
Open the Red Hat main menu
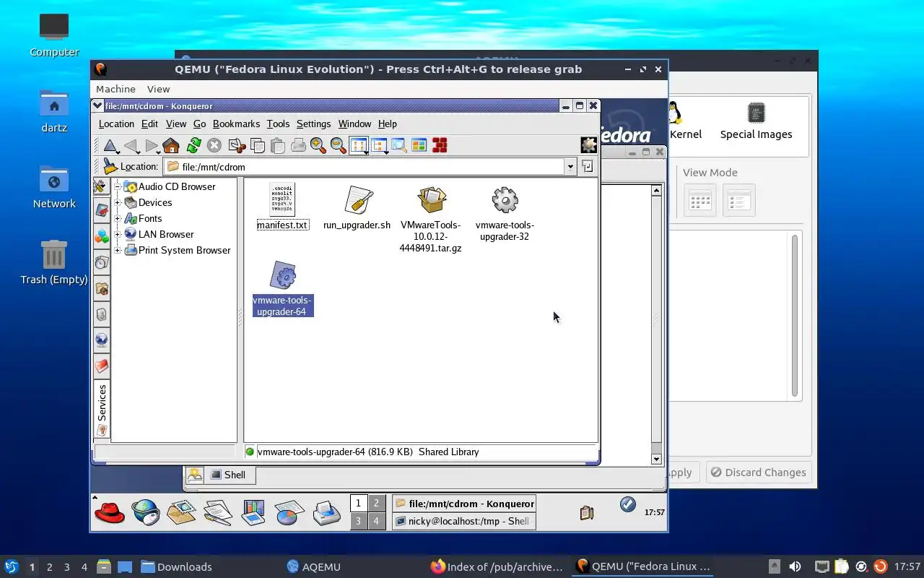pos(110,513)
